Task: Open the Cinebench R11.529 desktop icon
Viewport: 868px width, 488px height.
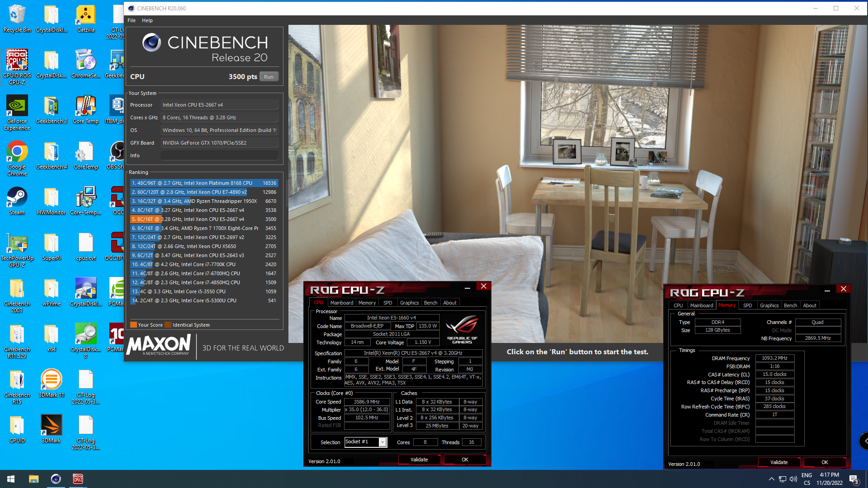Action: coord(17,341)
